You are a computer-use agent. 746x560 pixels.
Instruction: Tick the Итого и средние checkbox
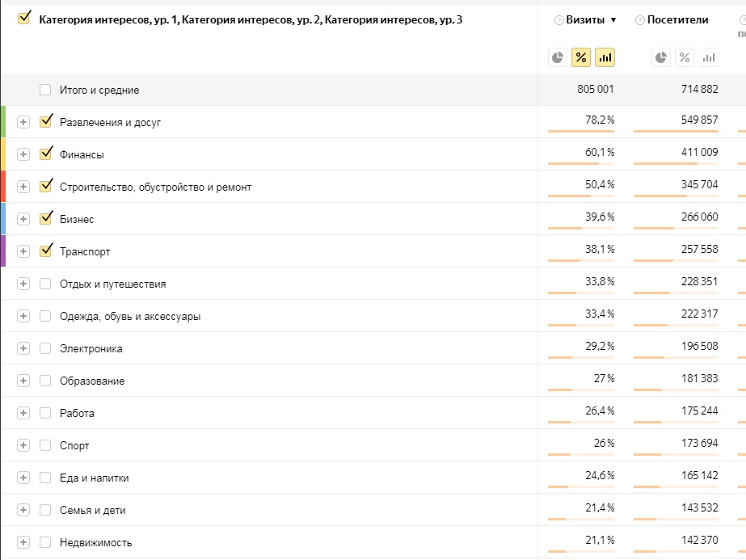(x=45, y=90)
